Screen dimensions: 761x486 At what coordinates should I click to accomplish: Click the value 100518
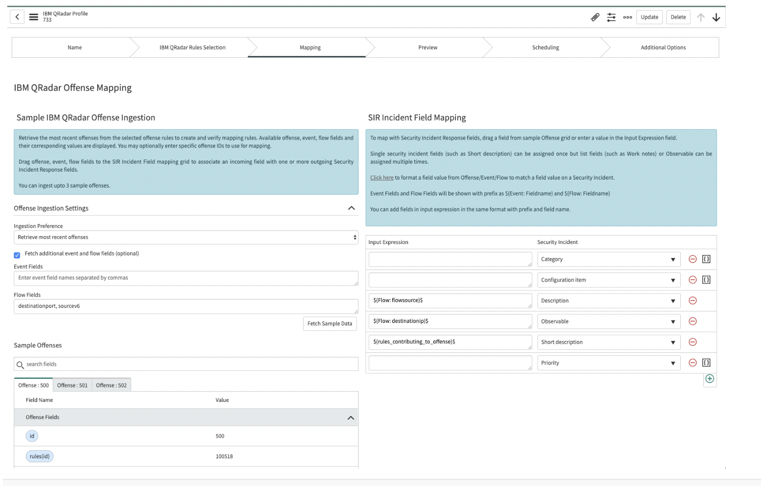point(224,456)
